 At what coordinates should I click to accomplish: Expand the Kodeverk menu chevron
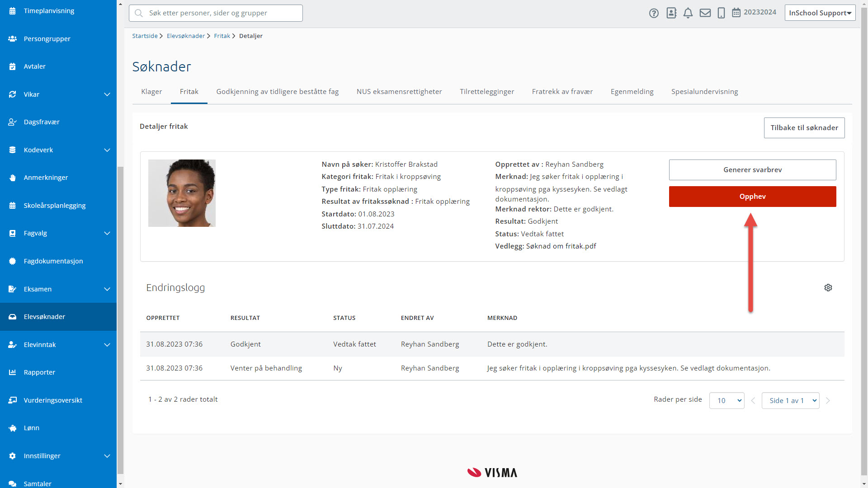[x=107, y=150]
